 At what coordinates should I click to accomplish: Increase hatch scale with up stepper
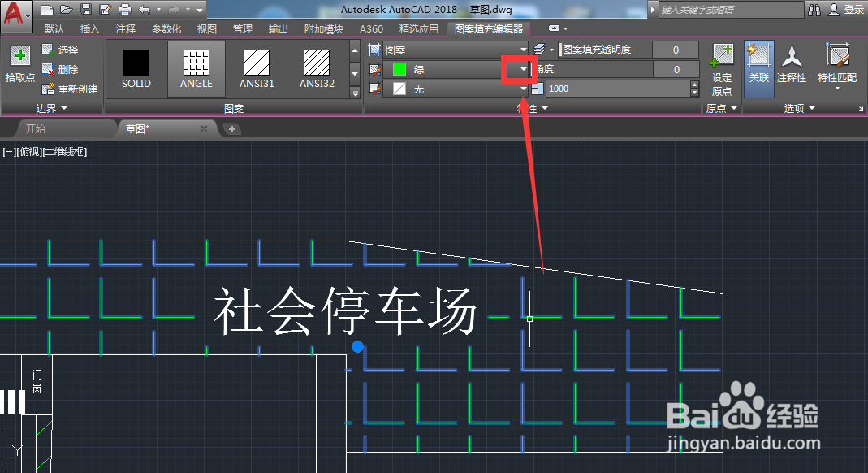tap(695, 85)
